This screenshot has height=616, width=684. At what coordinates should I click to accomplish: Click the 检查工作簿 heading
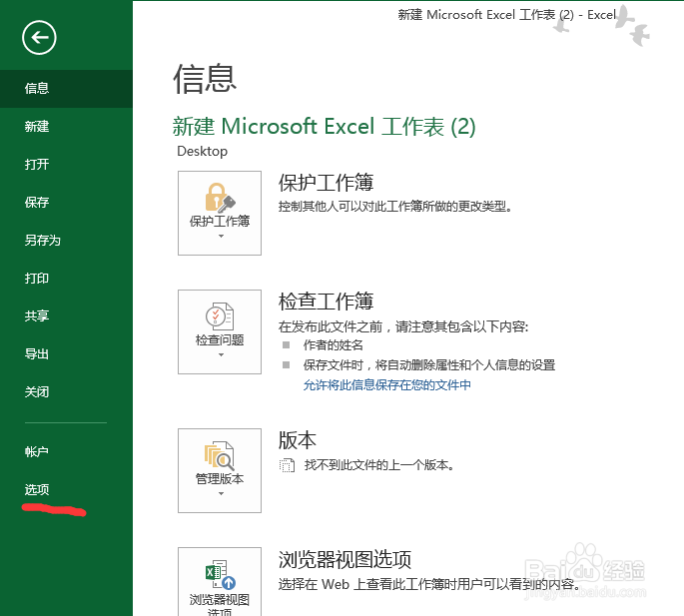(x=326, y=302)
